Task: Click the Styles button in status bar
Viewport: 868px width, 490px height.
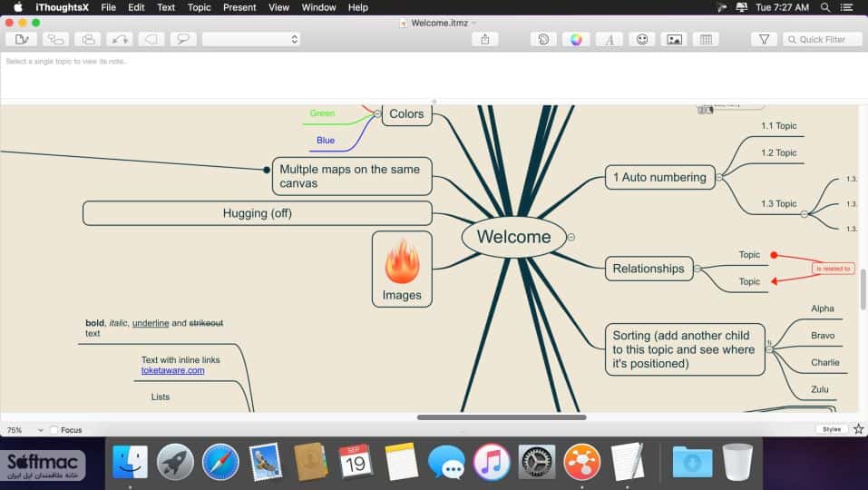Action: pyautogui.click(x=832, y=429)
